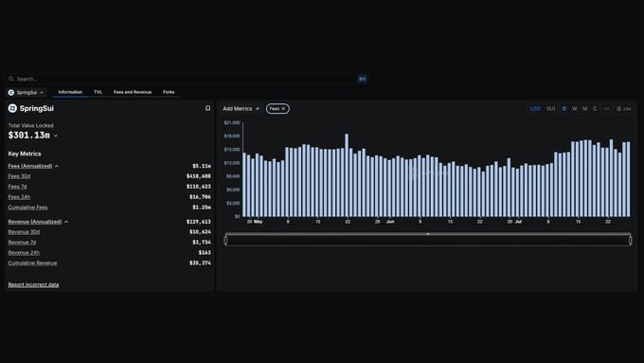Image resolution: width=644 pixels, height=363 pixels.
Task: Set chart grouping to Cumulative (C)
Action: pos(595,109)
